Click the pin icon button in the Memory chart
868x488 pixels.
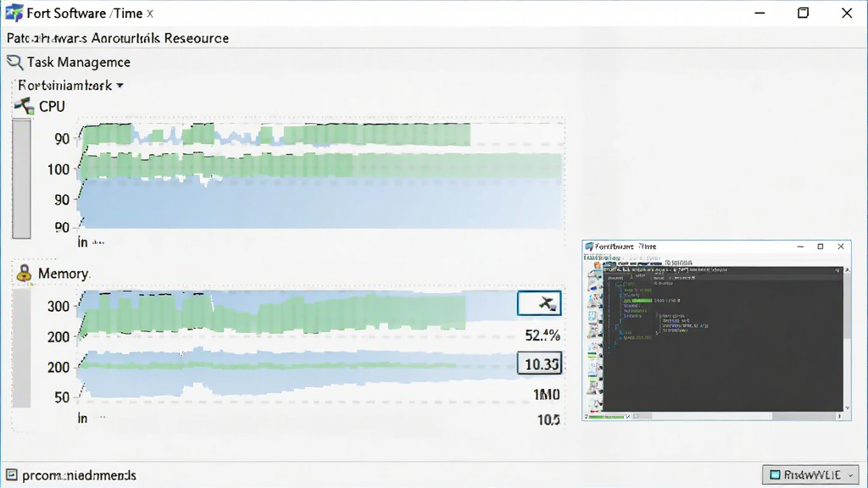(539, 303)
